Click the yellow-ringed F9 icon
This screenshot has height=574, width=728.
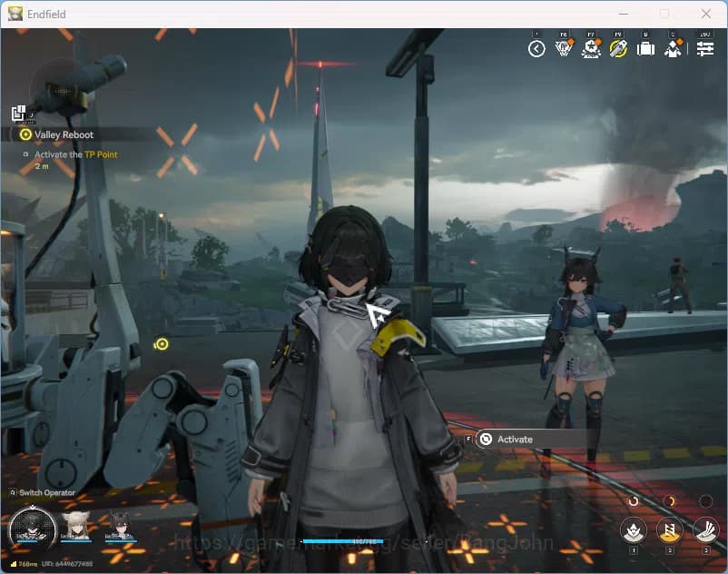tap(618, 49)
